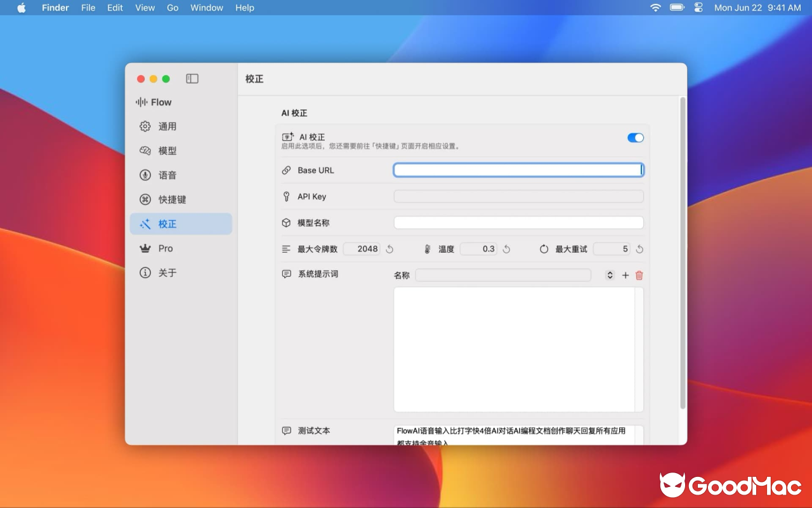The image size is (812, 508).
Task: Click the 模型名称 input field
Action: [518, 223]
